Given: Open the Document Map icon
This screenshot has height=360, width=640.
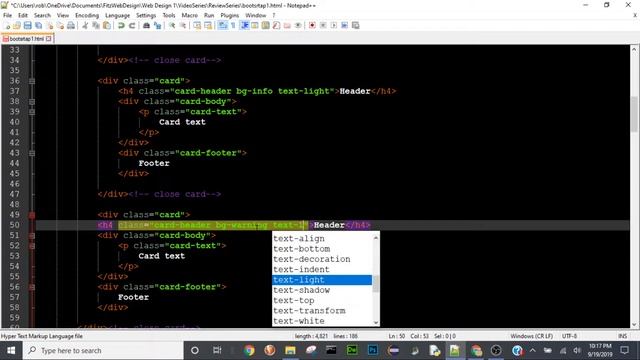Looking at the screenshot, I should coord(266,26).
